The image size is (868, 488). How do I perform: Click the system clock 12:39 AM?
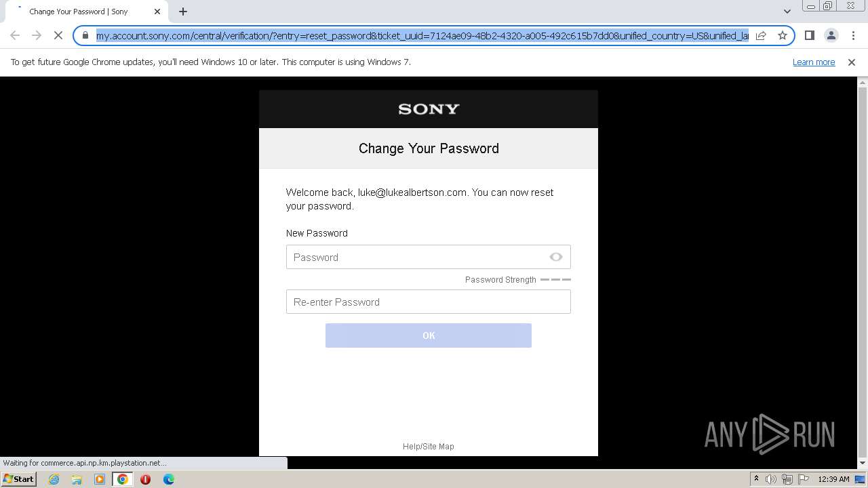(x=833, y=479)
